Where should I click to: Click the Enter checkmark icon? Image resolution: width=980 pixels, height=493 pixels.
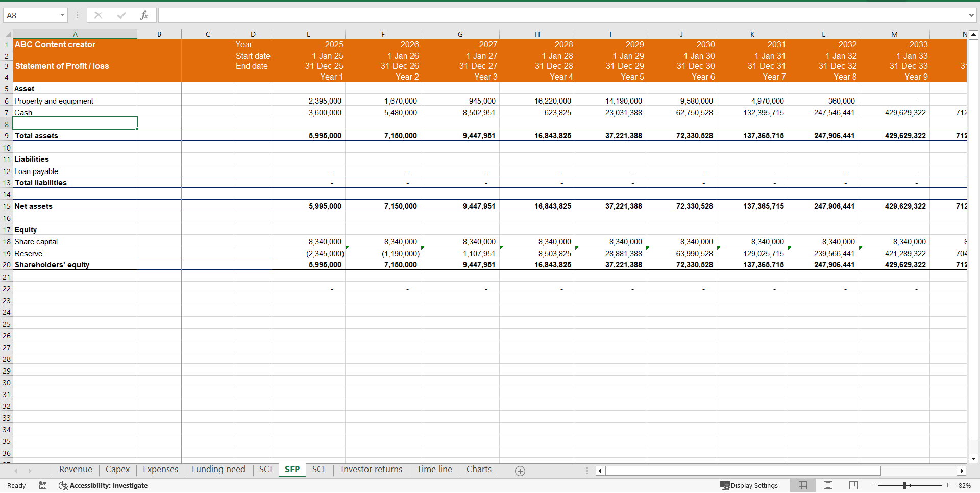pyautogui.click(x=121, y=15)
